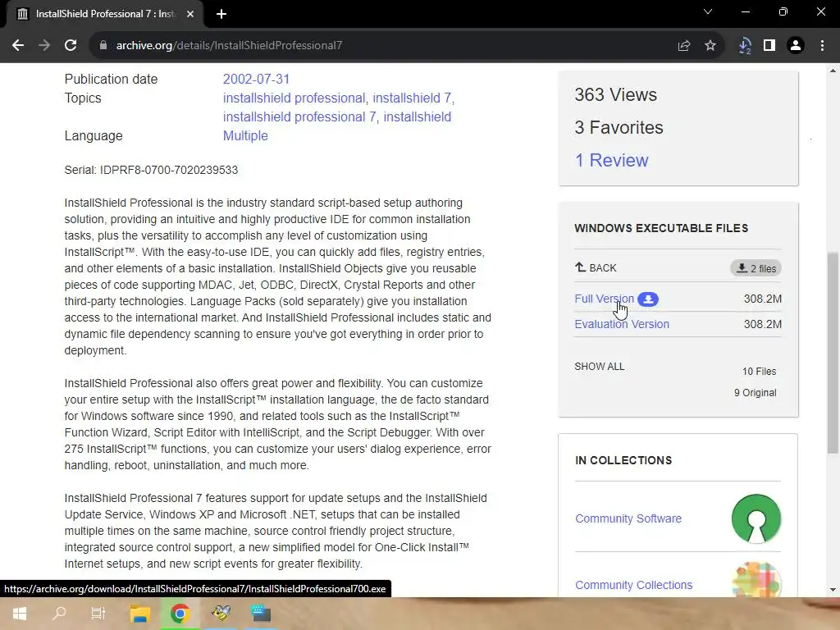
Task: Download the Full Version executable
Action: coord(604,299)
